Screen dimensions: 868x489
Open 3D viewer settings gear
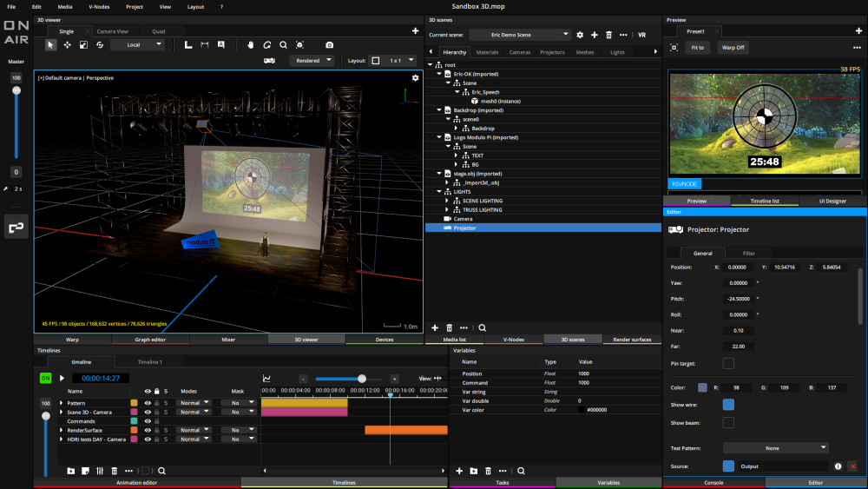coord(415,78)
